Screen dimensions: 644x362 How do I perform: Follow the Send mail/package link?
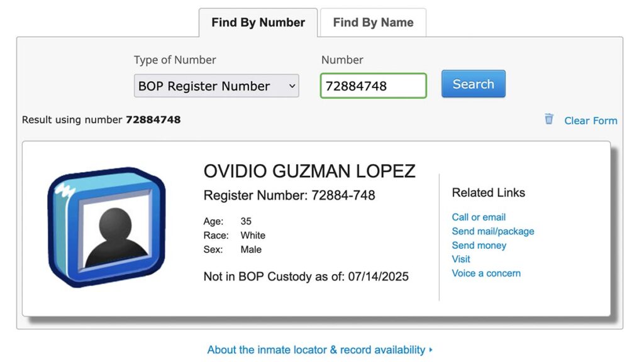tap(493, 231)
